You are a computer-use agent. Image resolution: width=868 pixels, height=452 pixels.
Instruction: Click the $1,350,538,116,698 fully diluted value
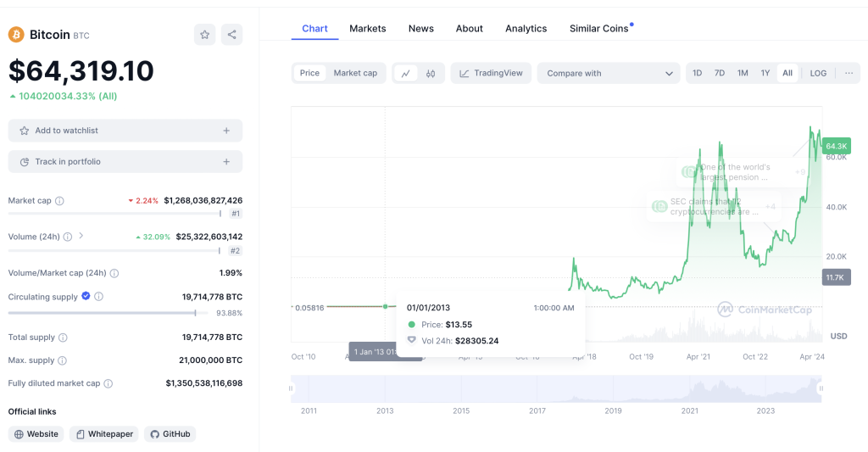(x=204, y=383)
